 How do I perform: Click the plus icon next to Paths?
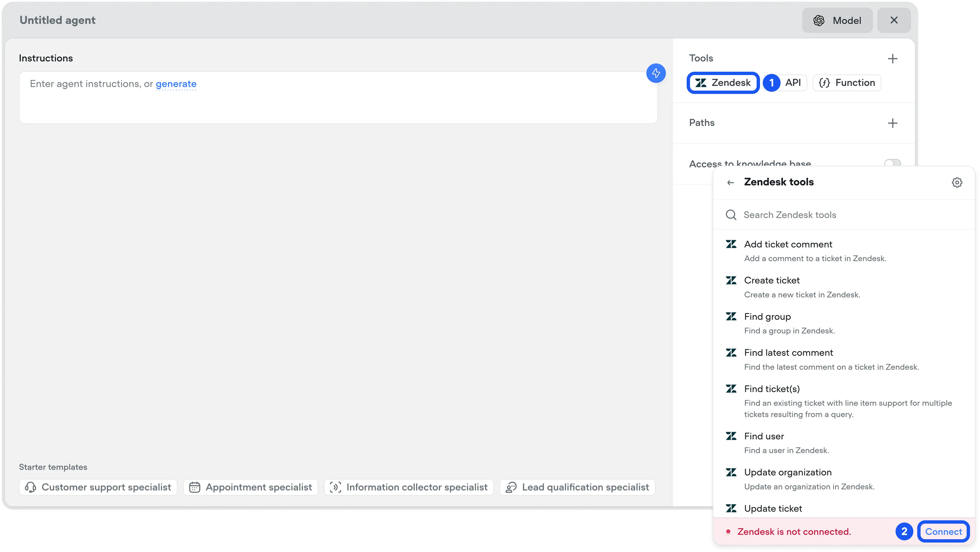[x=892, y=123]
